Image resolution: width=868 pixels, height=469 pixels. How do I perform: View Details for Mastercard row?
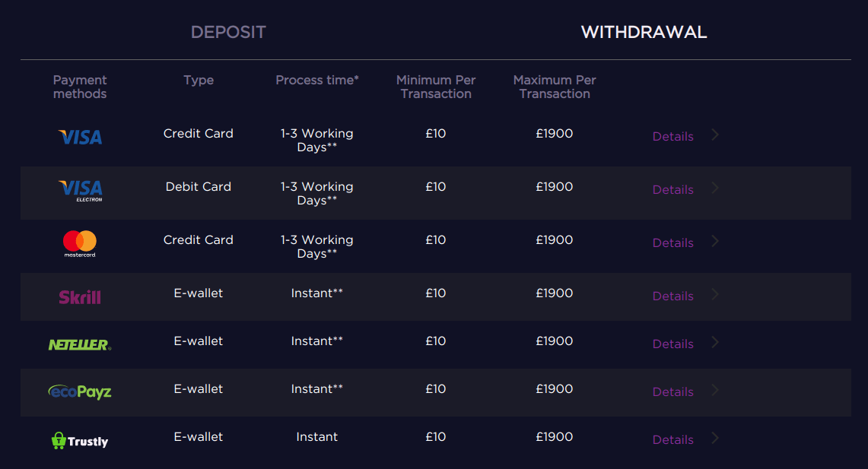tap(672, 242)
